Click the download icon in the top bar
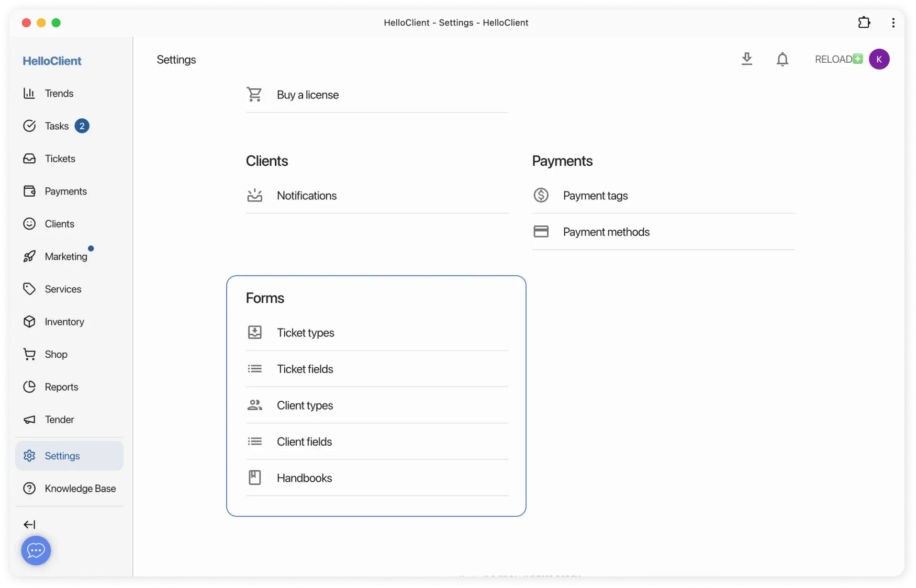This screenshot has height=588, width=916. (x=747, y=59)
